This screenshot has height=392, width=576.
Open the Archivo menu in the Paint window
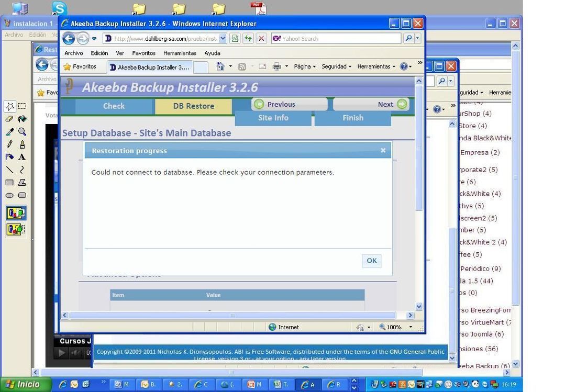click(x=14, y=35)
